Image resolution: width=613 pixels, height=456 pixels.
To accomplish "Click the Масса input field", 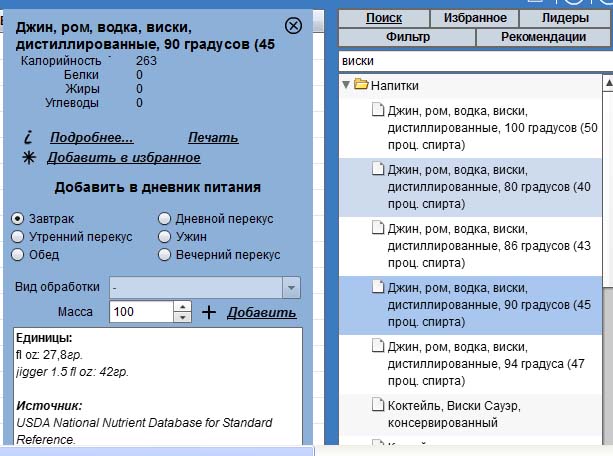I will [141, 312].
